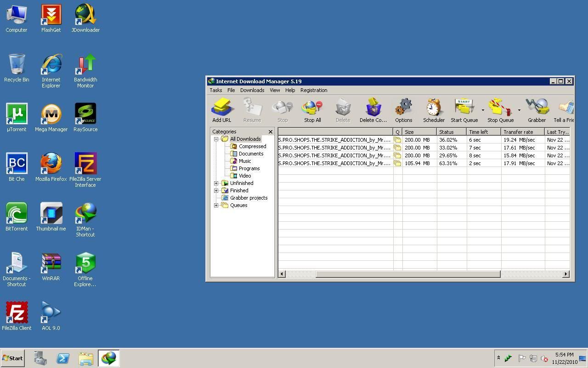Select the AOL 9.0 desktop icon
The width and height of the screenshot is (588, 368).
click(51, 316)
